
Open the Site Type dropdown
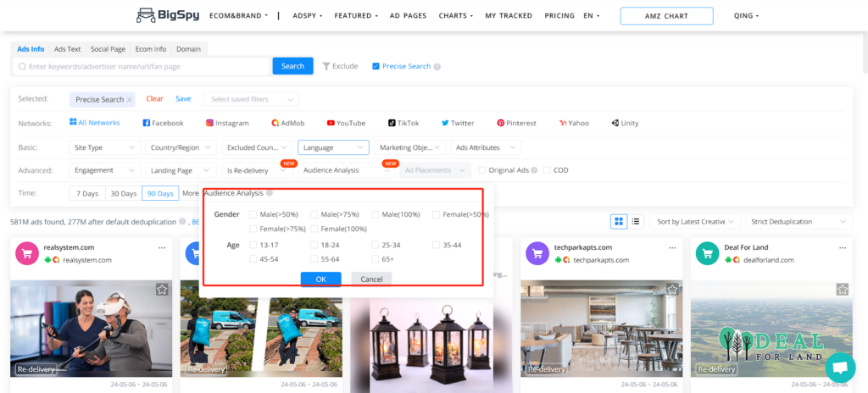coord(104,147)
